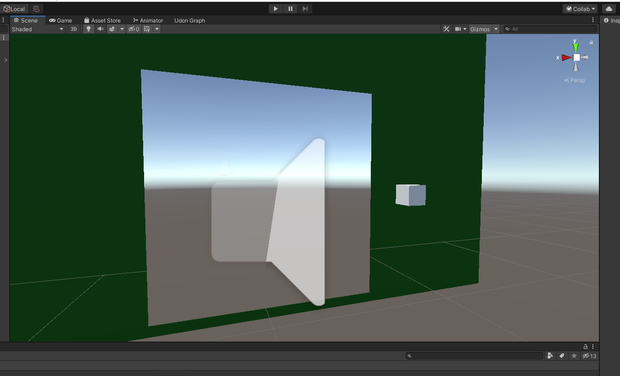
Task: Open the three-dot menu left of Scene tab
Action: pos(4,20)
